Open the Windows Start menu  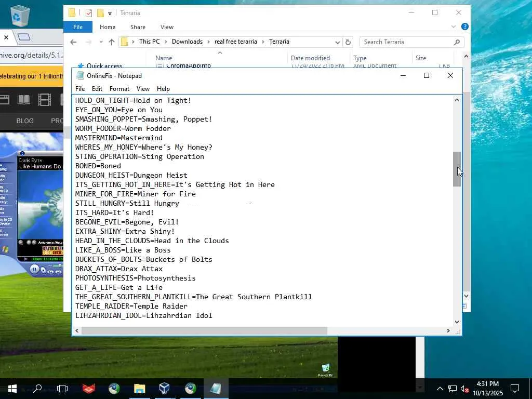pos(12,389)
